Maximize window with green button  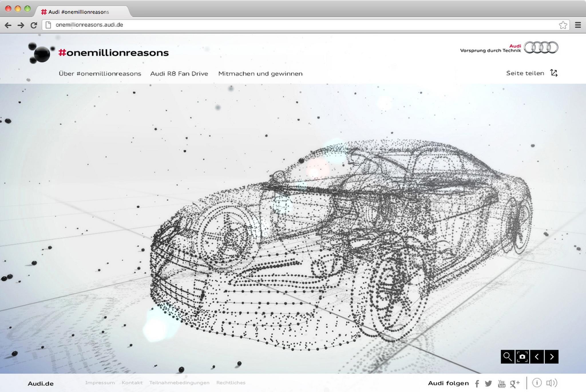[27, 9]
